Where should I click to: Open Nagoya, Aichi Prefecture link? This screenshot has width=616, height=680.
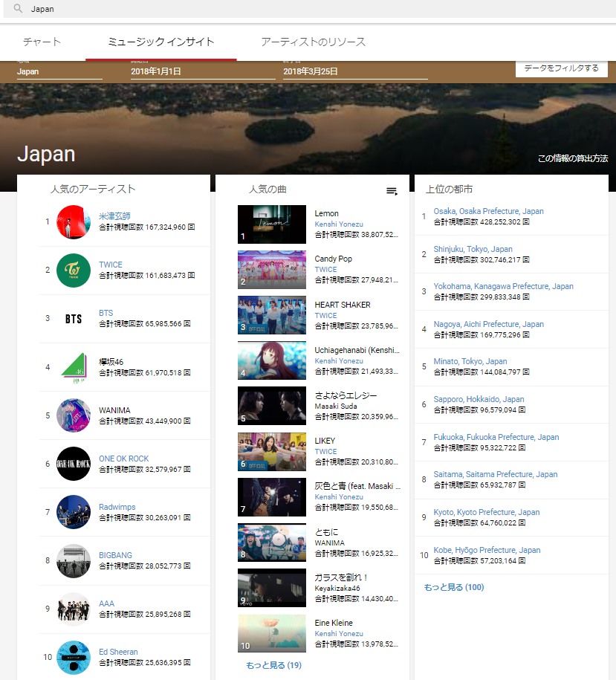(x=488, y=324)
